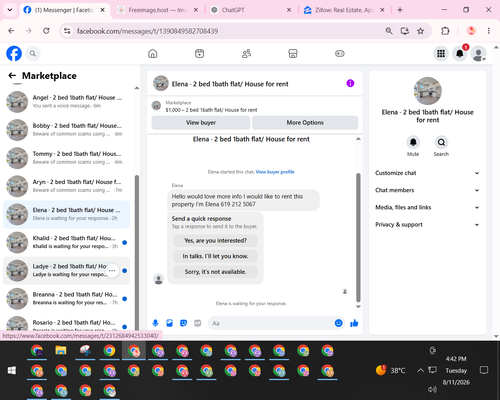
Task: Open Chrome extensions puzzle icon
Action: [x=445, y=31]
